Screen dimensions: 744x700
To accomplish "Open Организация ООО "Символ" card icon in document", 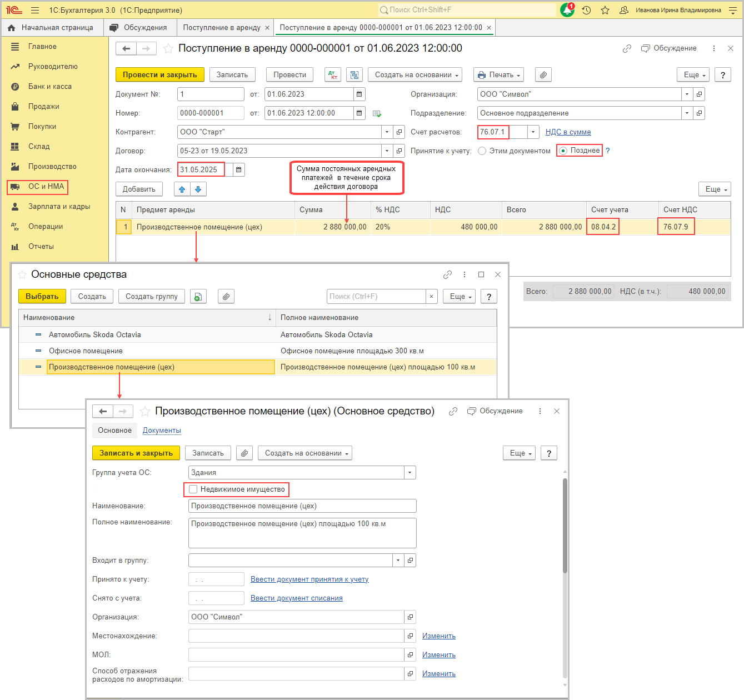I will 700,94.
